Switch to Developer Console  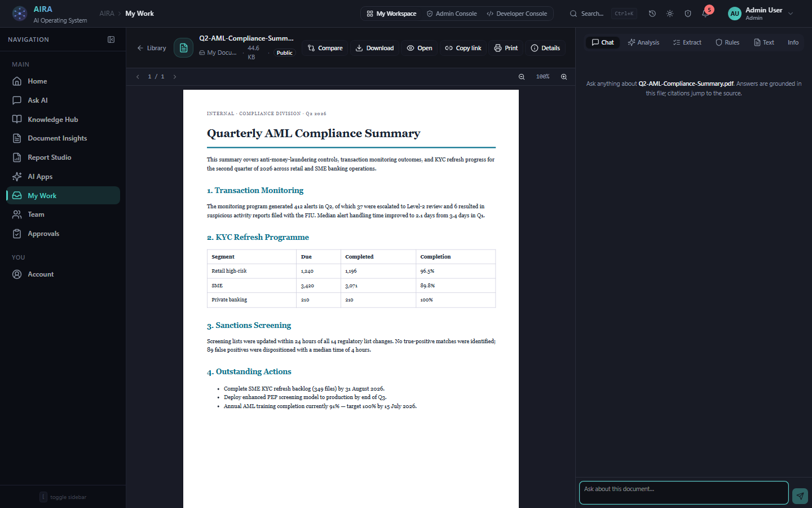point(517,14)
